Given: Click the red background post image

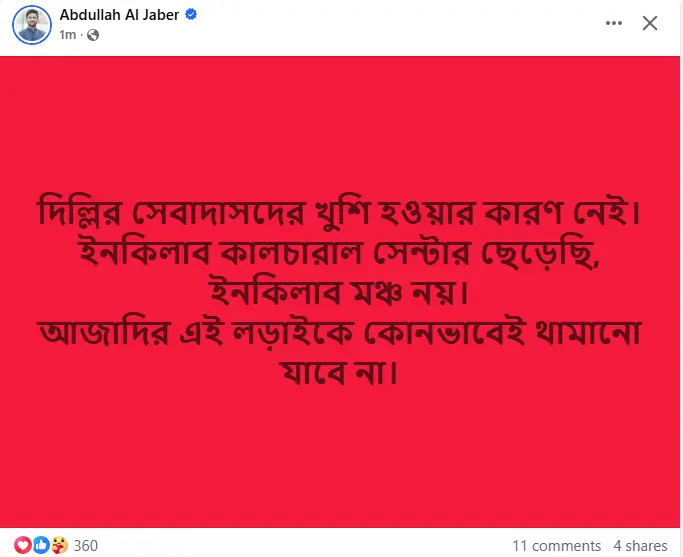Looking at the screenshot, I should (x=340, y=292).
